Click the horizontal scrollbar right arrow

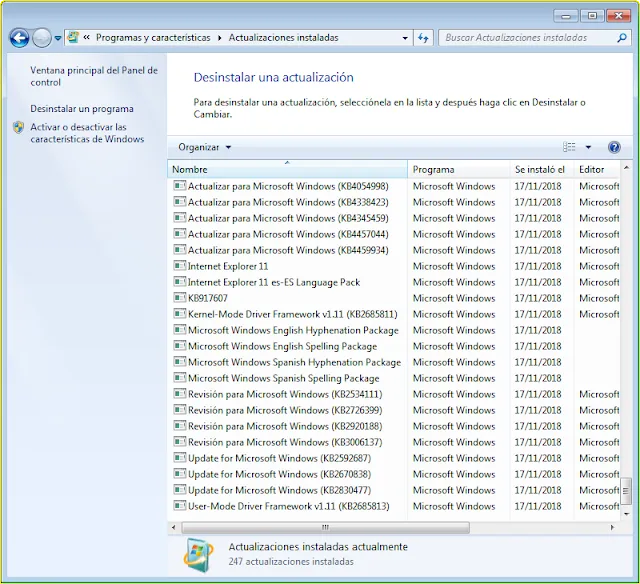coord(612,527)
